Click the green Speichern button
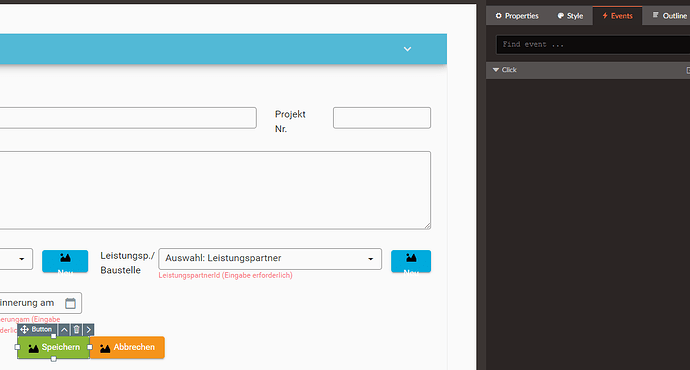The width and height of the screenshot is (690, 370). 54,348
